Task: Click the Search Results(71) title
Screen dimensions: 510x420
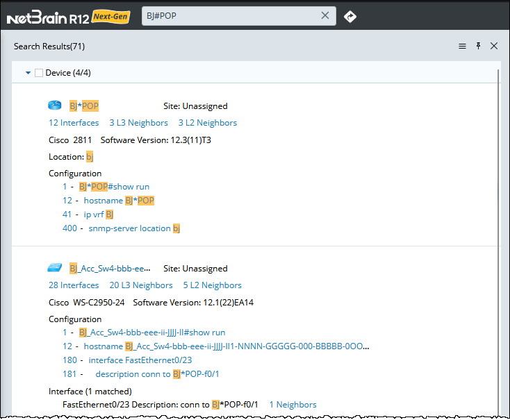Action: coord(49,47)
